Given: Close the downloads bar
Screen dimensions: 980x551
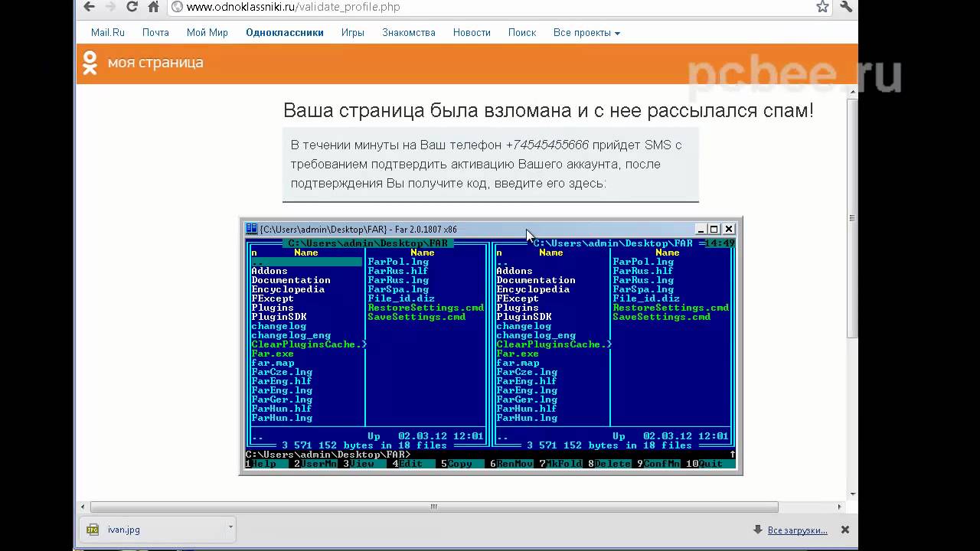Looking at the screenshot, I should [845, 530].
